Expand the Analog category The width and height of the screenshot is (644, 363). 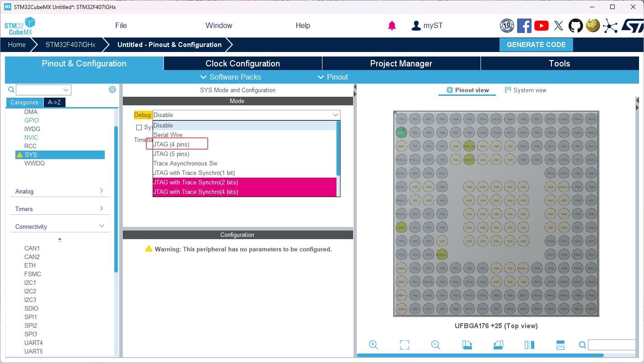click(x=60, y=191)
